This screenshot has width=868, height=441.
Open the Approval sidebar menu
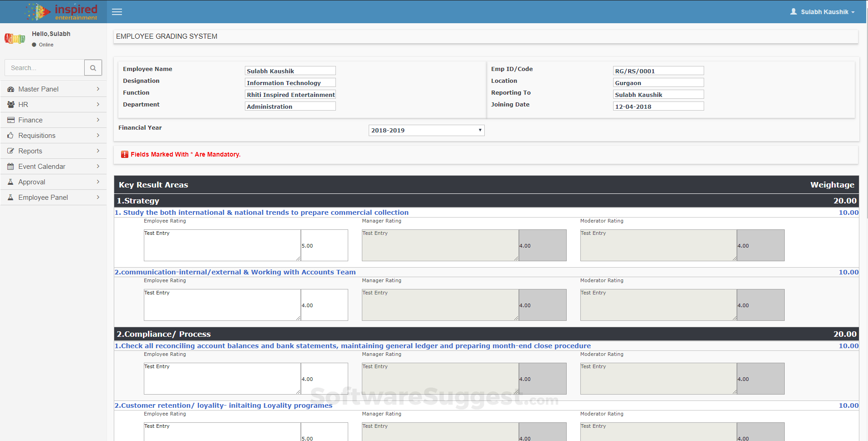coord(32,182)
